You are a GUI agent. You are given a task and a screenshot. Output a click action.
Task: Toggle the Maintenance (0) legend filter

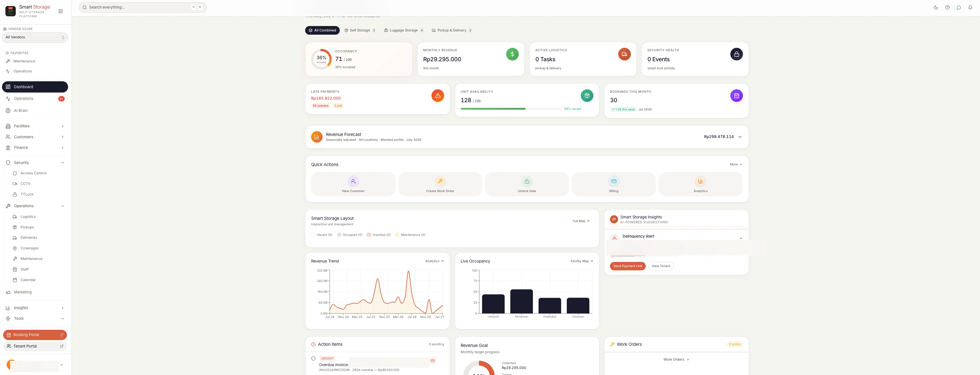click(410, 235)
